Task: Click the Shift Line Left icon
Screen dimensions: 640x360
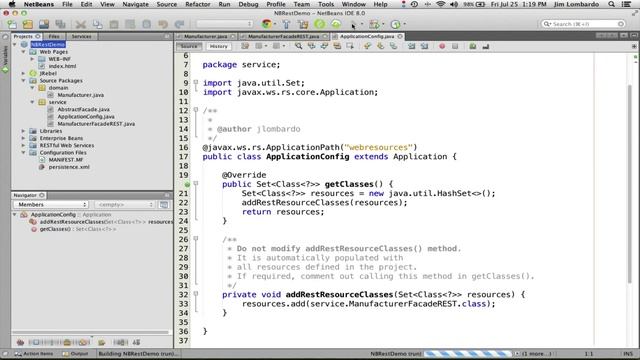Action: (411, 46)
